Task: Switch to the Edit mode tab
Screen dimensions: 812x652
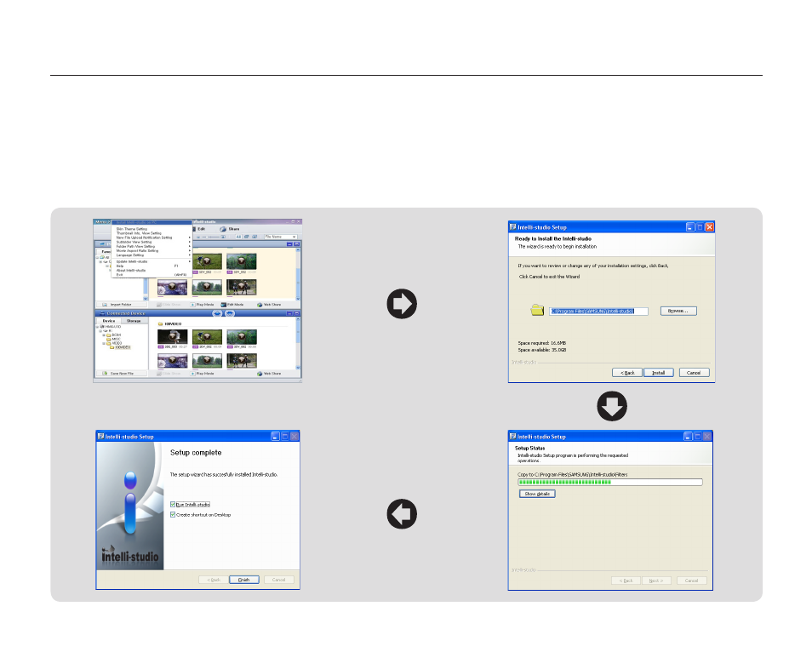Action: pos(199,229)
